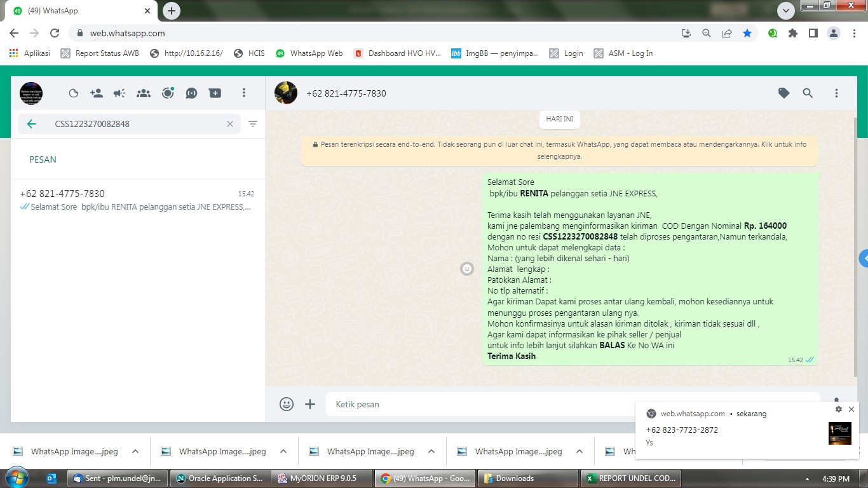Open the Report Status AWB bookmark
The image size is (868, 488).
[x=100, y=53]
